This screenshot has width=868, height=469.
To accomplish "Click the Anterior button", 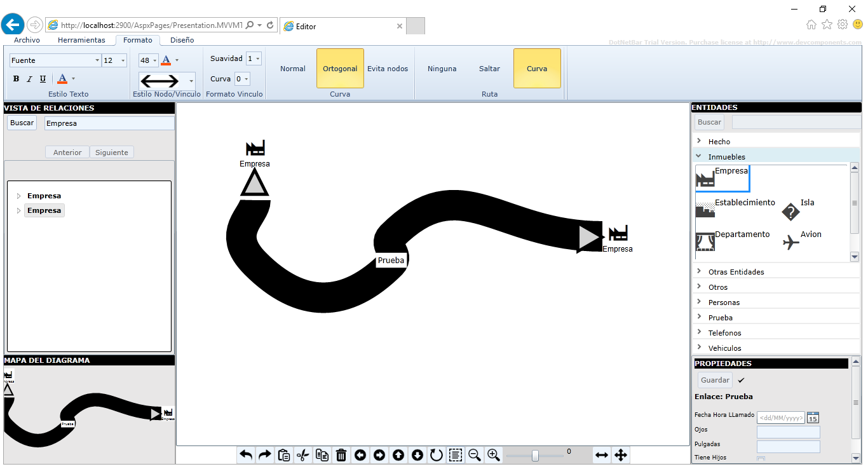I will click(67, 153).
